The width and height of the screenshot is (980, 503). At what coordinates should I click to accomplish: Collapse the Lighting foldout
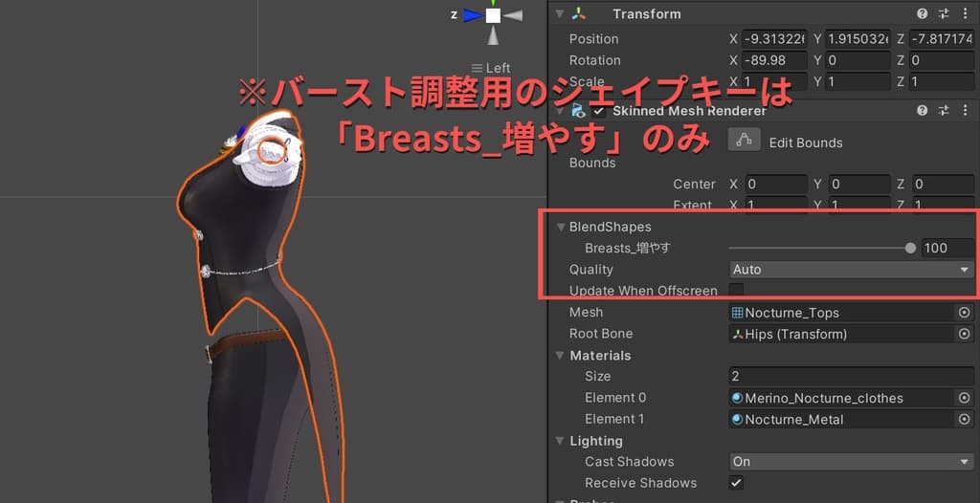(x=559, y=441)
